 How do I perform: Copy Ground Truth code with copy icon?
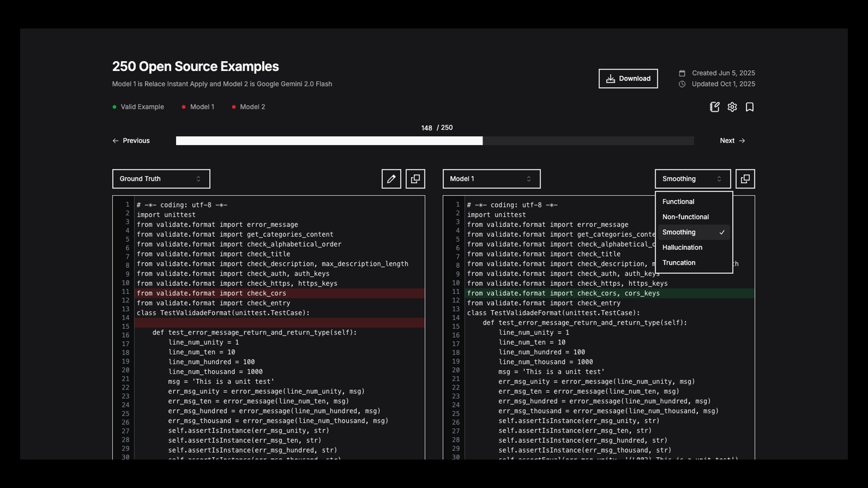(x=415, y=179)
